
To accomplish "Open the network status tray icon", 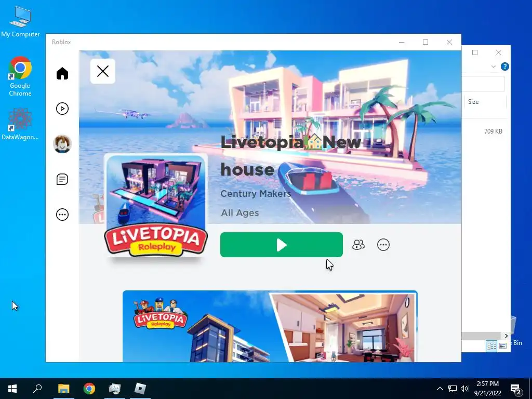I will [x=453, y=389].
